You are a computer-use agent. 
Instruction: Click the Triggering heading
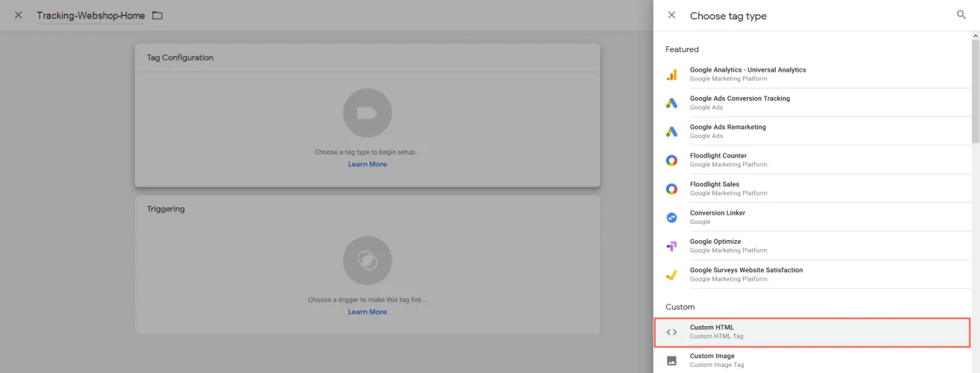tap(165, 209)
